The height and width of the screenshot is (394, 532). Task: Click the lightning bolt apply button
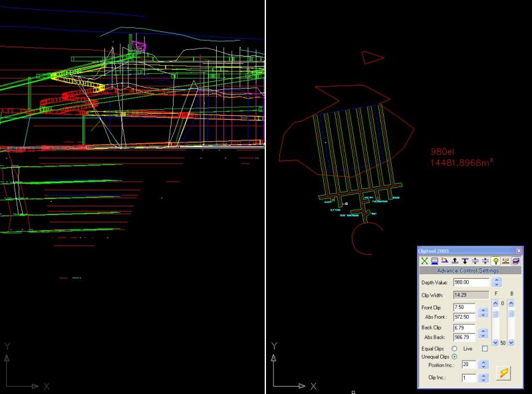point(504,373)
